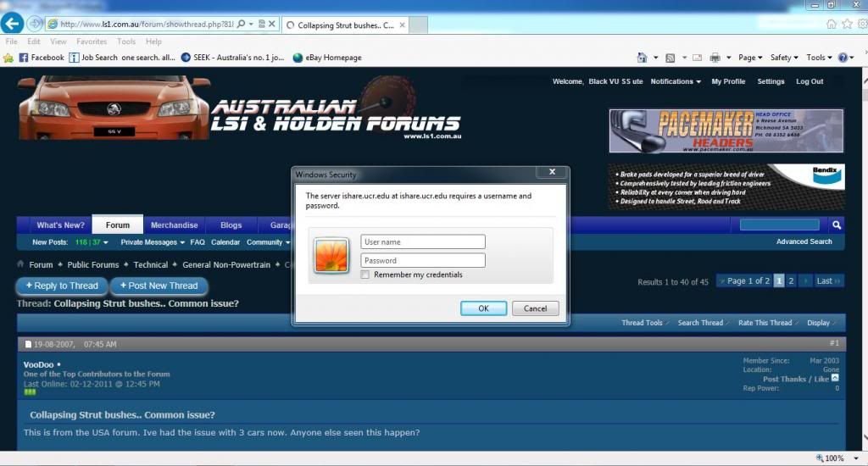The height and width of the screenshot is (466, 868).
Task: Open the address bar autocomplete dropdown
Action: [x=251, y=25]
